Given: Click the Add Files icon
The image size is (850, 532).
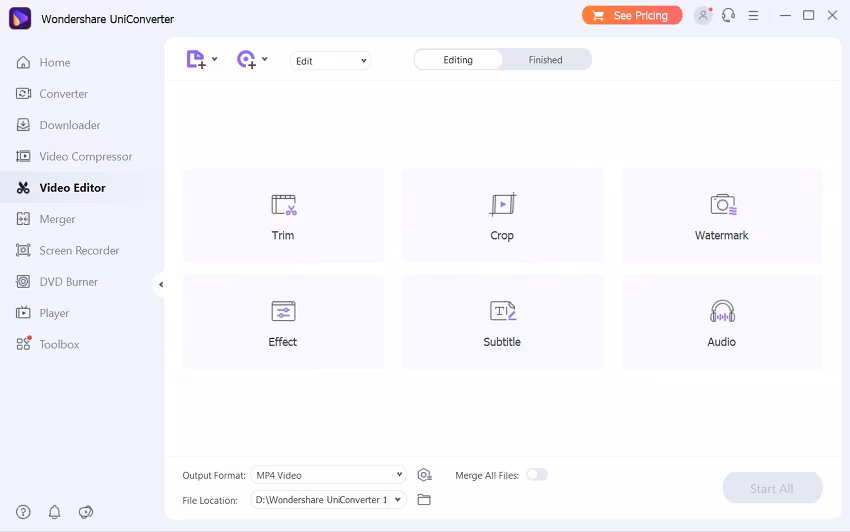Looking at the screenshot, I should click(196, 59).
